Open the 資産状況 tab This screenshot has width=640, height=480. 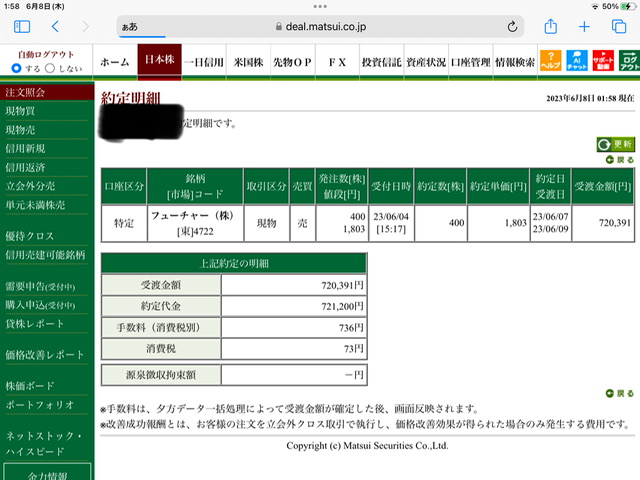pyautogui.click(x=426, y=62)
